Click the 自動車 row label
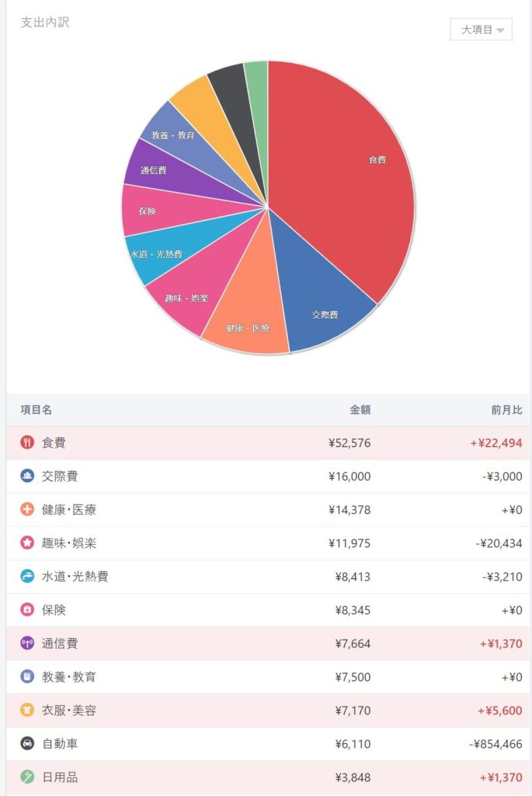The width and height of the screenshot is (532, 796). pyautogui.click(x=60, y=744)
